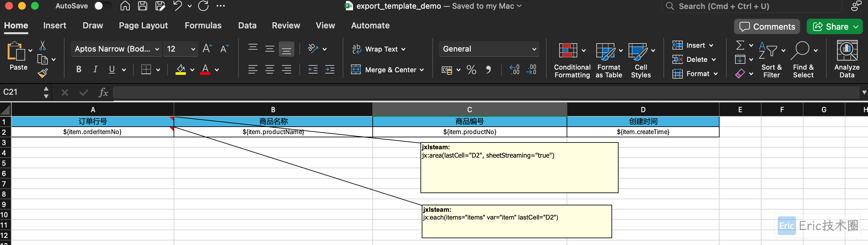This screenshot has width=868, height=245.
Task: Open the Insert ribbon tab
Action: coord(55,25)
